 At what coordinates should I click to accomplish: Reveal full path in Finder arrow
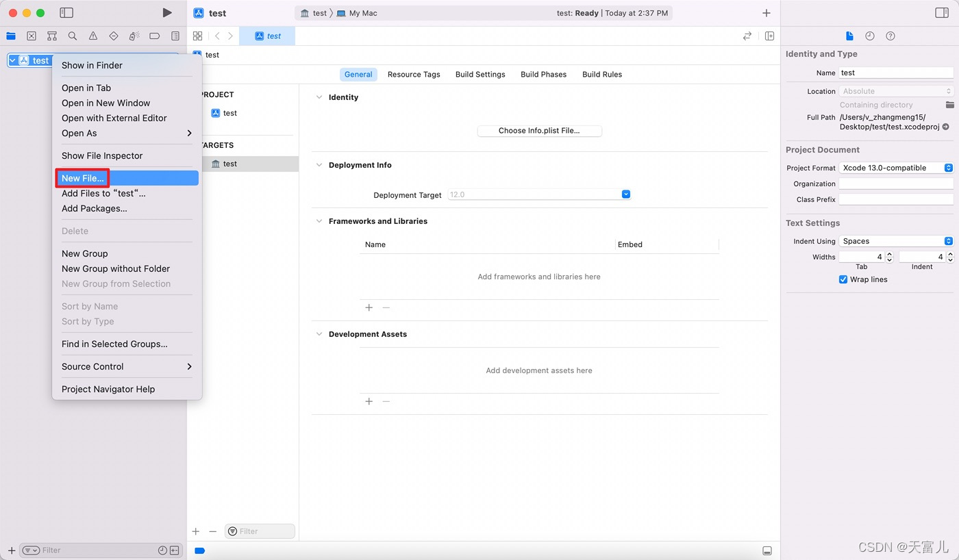[946, 127]
